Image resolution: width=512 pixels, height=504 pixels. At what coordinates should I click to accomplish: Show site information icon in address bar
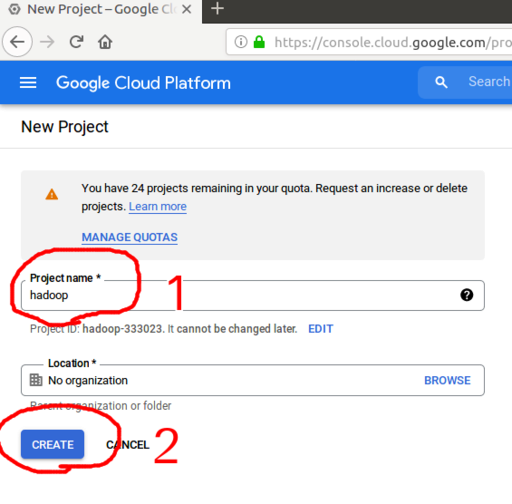click(x=241, y=42)
